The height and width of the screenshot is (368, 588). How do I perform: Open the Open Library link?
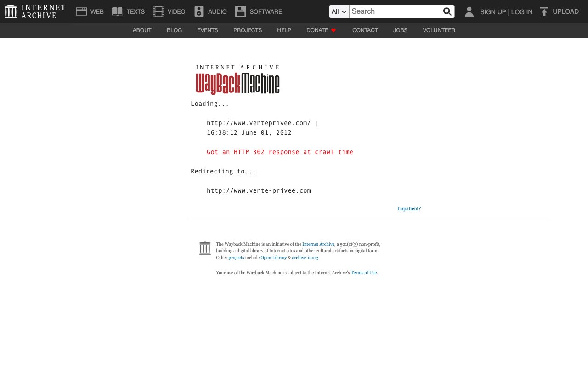273,258
